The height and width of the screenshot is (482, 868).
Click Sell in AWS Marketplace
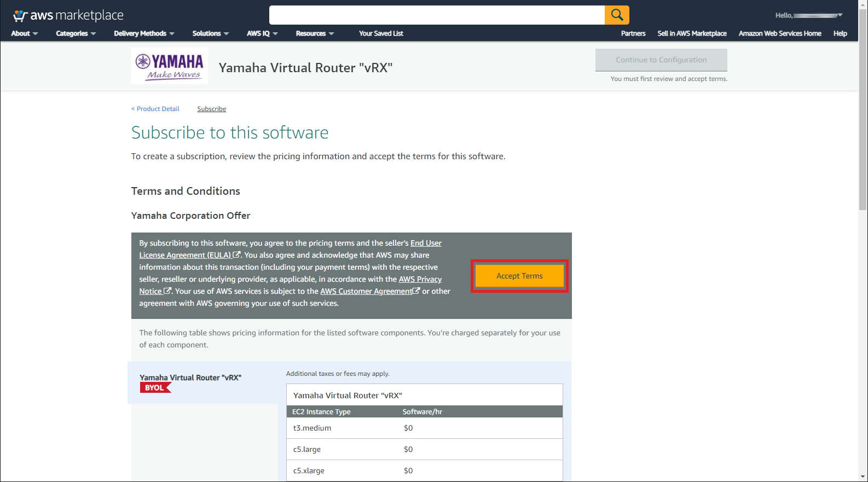tap(692, 33)
